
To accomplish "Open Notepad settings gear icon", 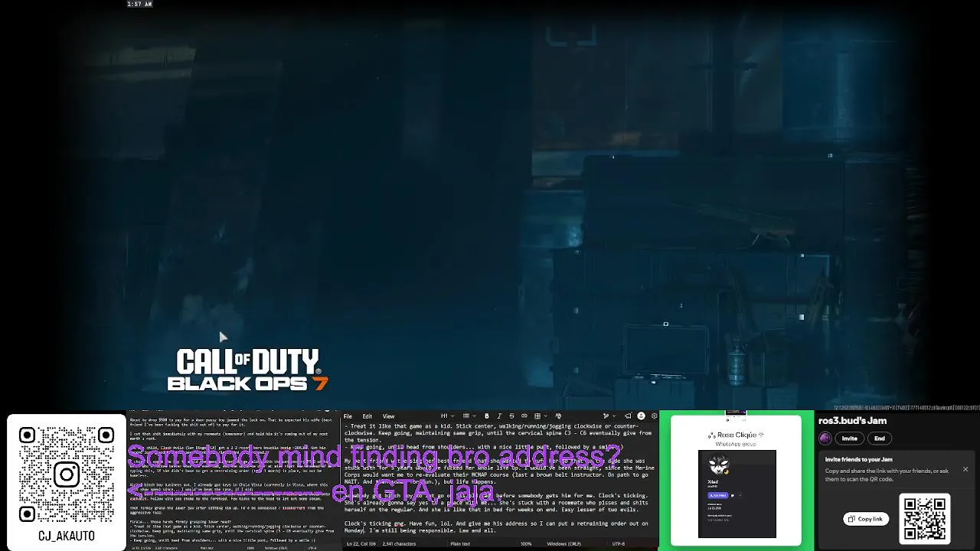I will point(655,416).
